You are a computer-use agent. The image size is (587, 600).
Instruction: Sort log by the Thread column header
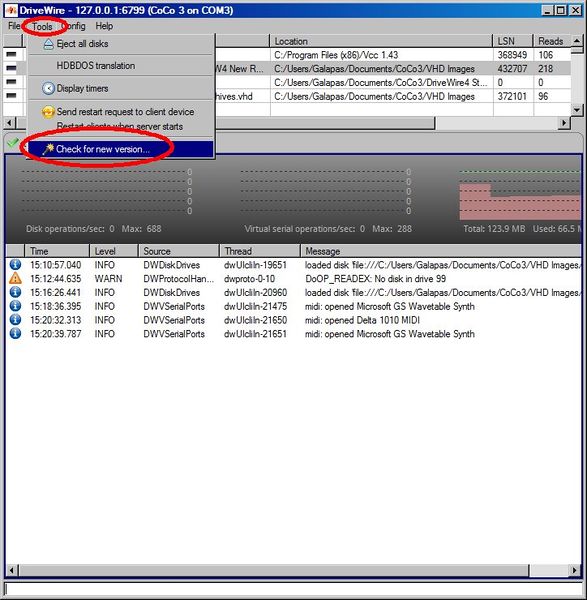260,251
